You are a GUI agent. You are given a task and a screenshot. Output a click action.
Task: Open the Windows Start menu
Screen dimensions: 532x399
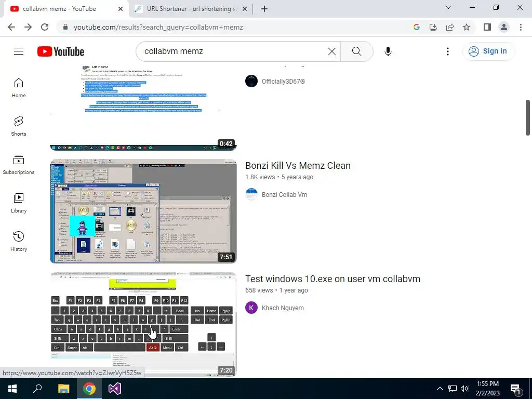tap(12, 389)
